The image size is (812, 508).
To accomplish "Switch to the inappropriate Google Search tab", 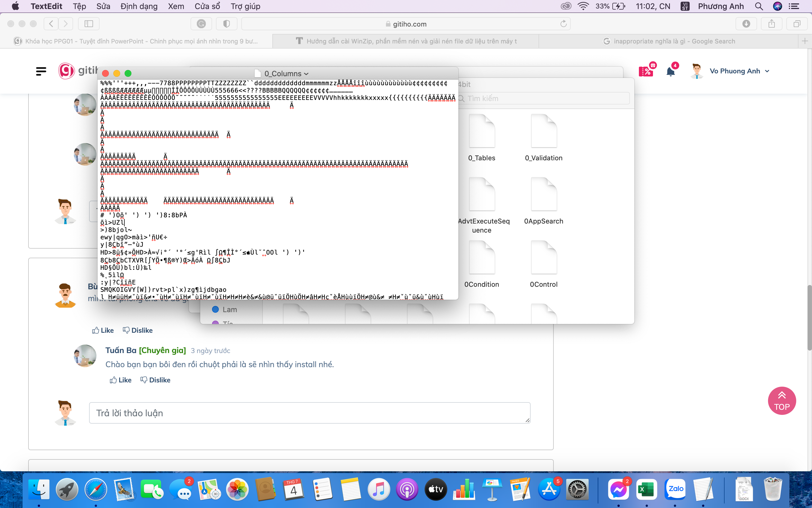I will tap(668, 41).
